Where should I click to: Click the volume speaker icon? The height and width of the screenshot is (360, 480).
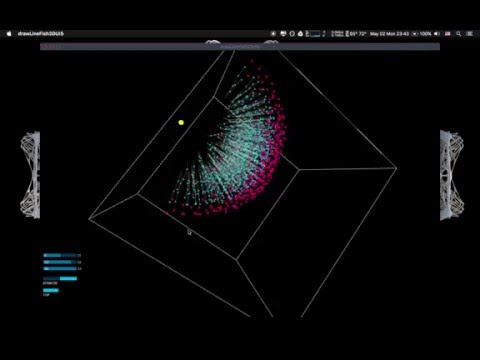coord(437,34)
